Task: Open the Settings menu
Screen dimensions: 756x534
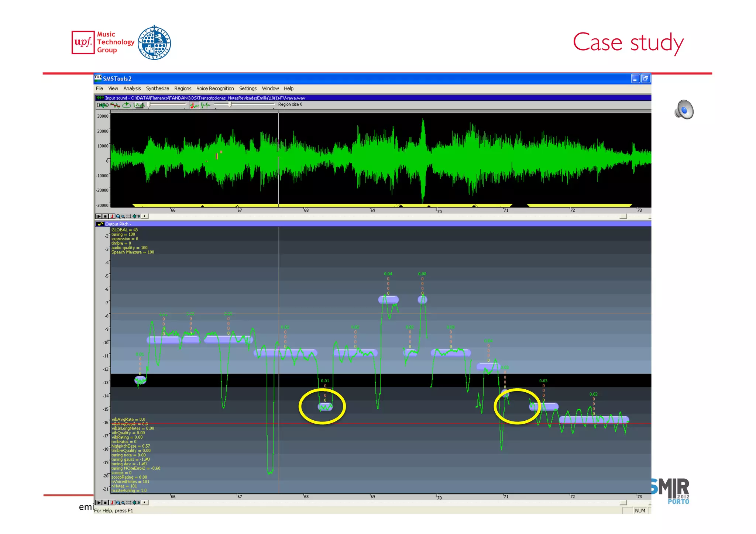Action: pos(248,89)
